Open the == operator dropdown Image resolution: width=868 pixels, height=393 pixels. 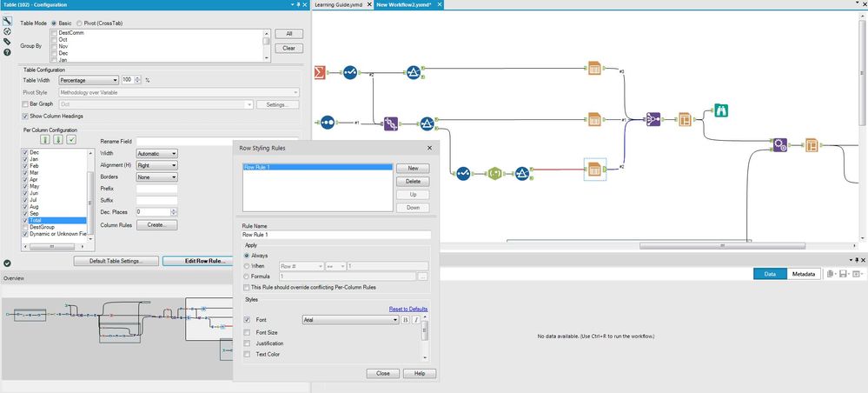(336, 267)
